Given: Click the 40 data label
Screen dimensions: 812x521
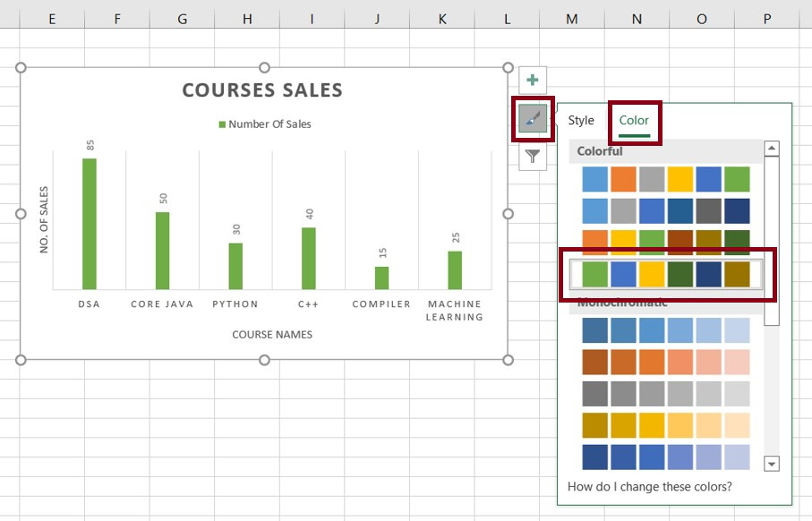Looking at the screenshot, I should point(309,214).
